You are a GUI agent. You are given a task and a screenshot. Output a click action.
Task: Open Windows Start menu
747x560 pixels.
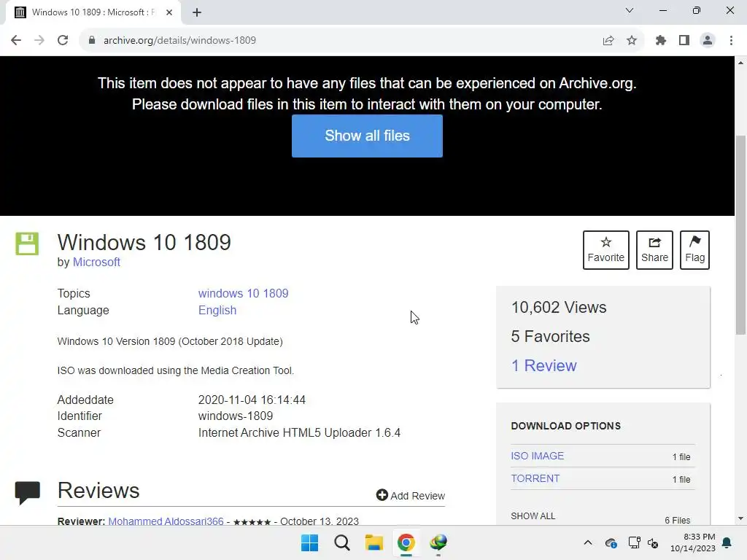pyautogui.click(x=309, y=542)
